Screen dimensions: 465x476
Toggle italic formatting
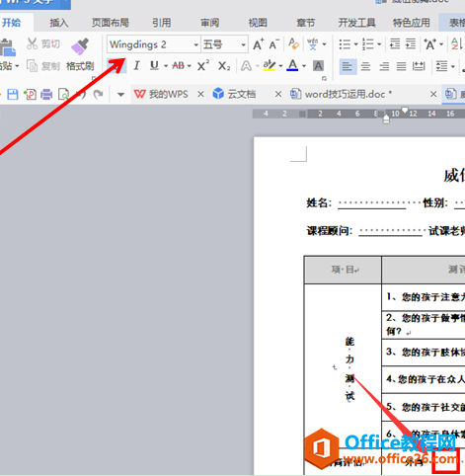(136, 66)
